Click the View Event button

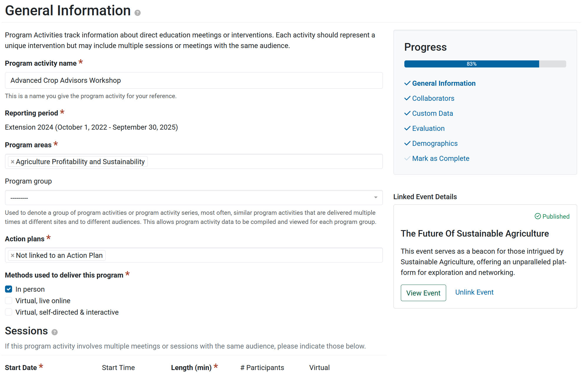coord(423,293)
